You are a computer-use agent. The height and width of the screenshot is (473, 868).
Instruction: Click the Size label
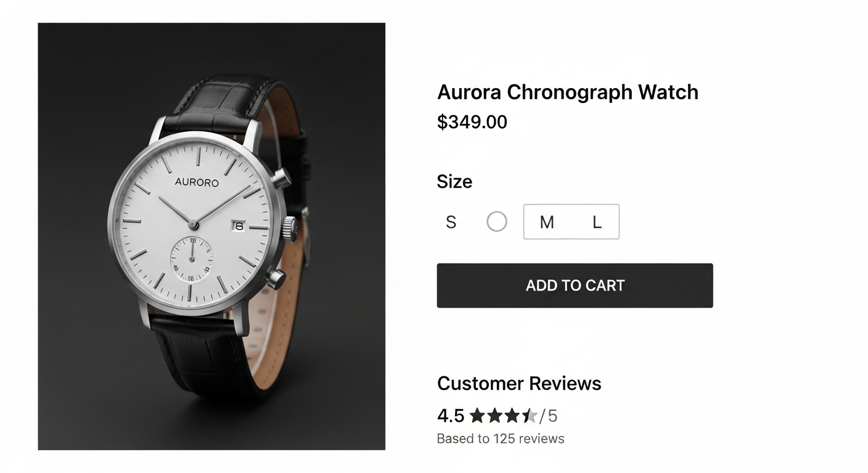coord(454,182)
